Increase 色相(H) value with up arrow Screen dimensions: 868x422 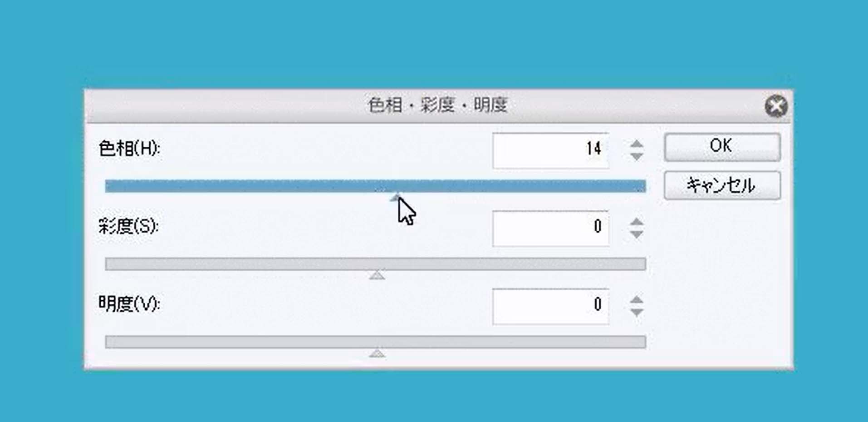coord(637,144)
